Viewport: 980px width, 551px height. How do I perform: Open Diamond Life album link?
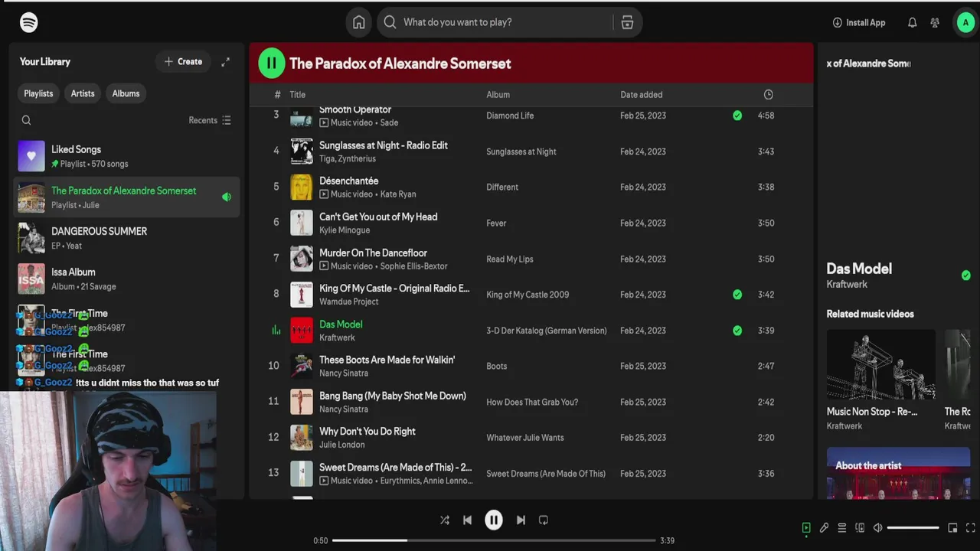pos(510,116)
